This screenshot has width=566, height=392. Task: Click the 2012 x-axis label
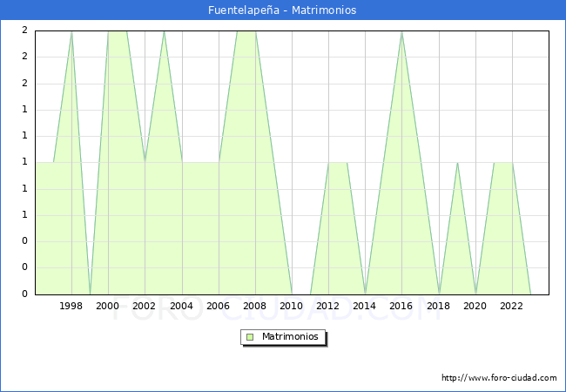click(327, 306)
